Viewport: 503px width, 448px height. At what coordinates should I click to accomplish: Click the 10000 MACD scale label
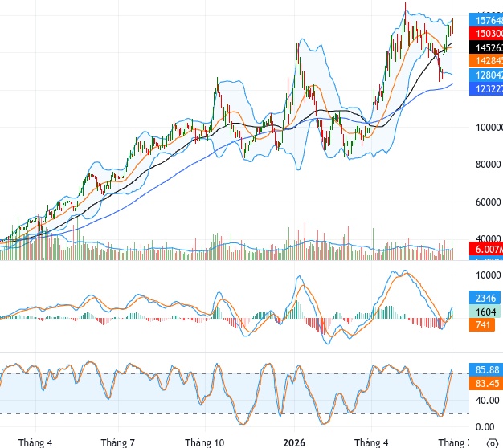point(488,275)
